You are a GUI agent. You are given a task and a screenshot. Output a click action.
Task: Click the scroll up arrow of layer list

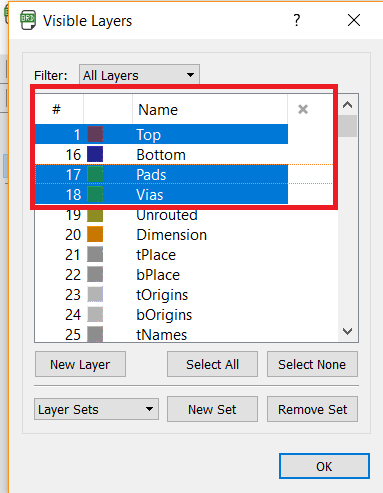pyautogui.click(x=348, y=105)
